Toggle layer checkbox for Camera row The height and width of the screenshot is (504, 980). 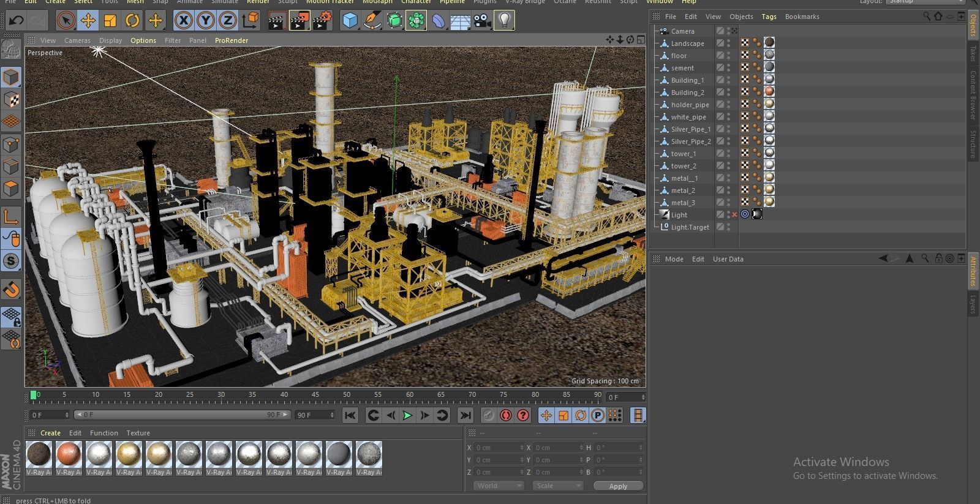tap(720, 31)
